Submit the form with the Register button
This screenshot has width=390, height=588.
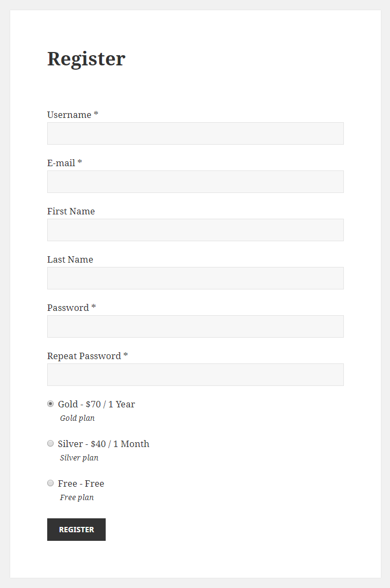76,530
